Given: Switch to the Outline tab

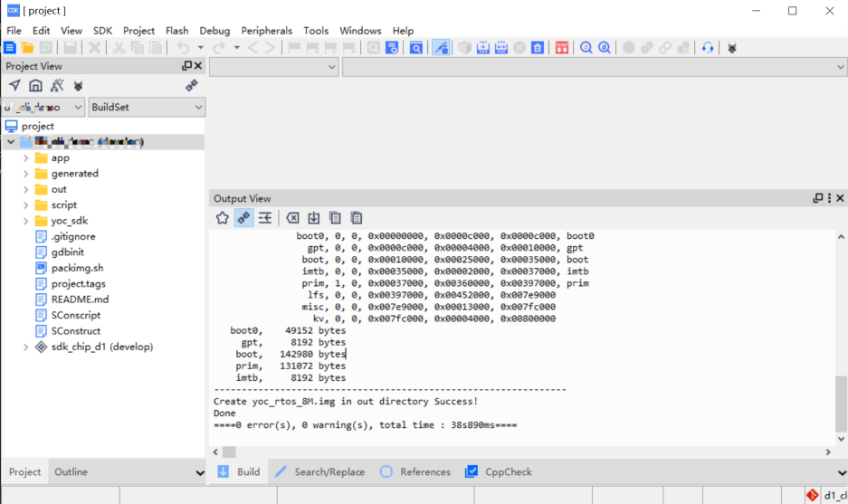Looking at the screenshot, I should tap(71, 471).
